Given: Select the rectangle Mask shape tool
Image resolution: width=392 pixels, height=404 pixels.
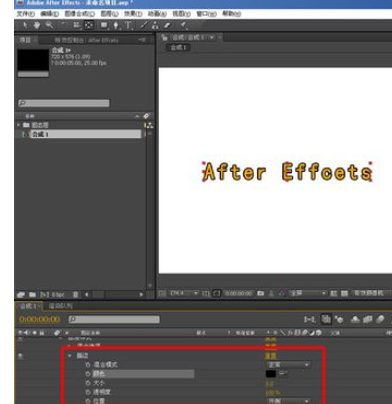Looking at the screenshot, I should (x=104, y=25).
